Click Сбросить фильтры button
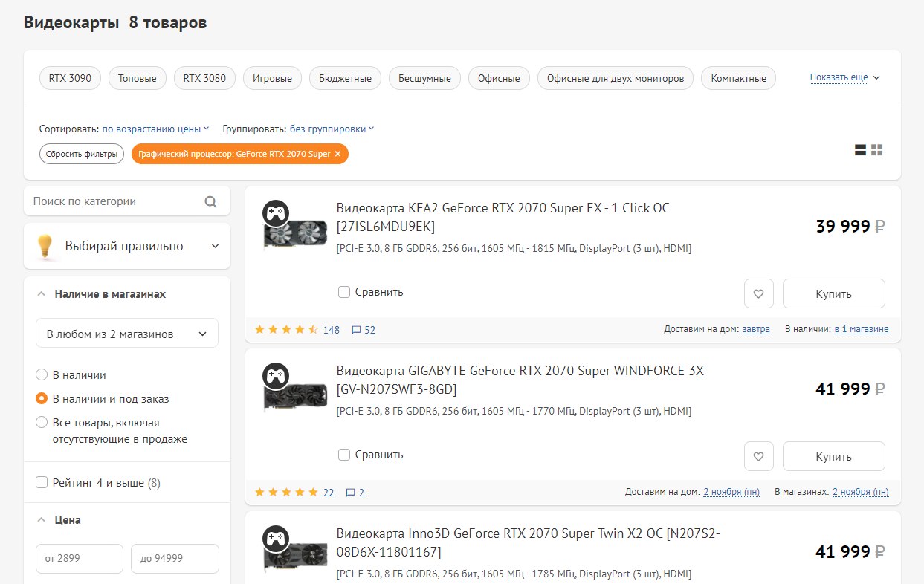The width and height of the screenshot is (924, 584). coord(82,154)
